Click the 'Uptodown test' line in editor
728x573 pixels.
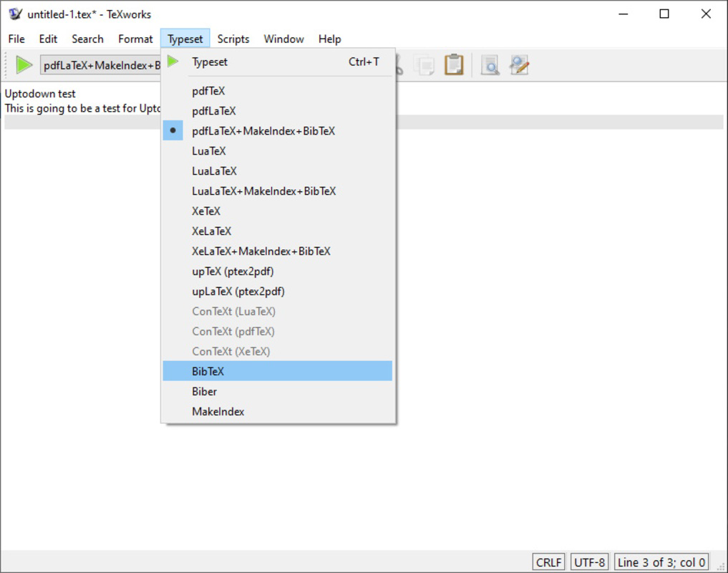[40, 94]
